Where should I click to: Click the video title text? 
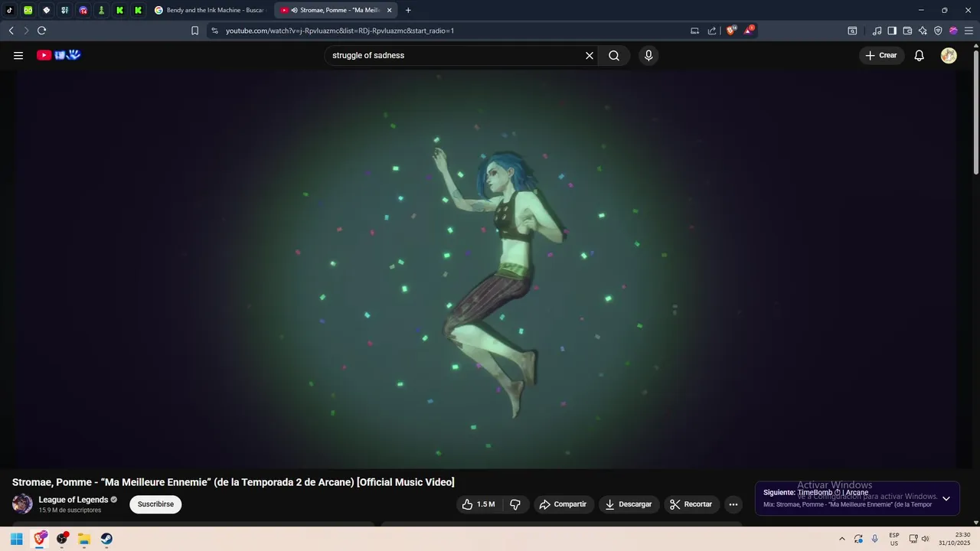click(x=234, y=482)
